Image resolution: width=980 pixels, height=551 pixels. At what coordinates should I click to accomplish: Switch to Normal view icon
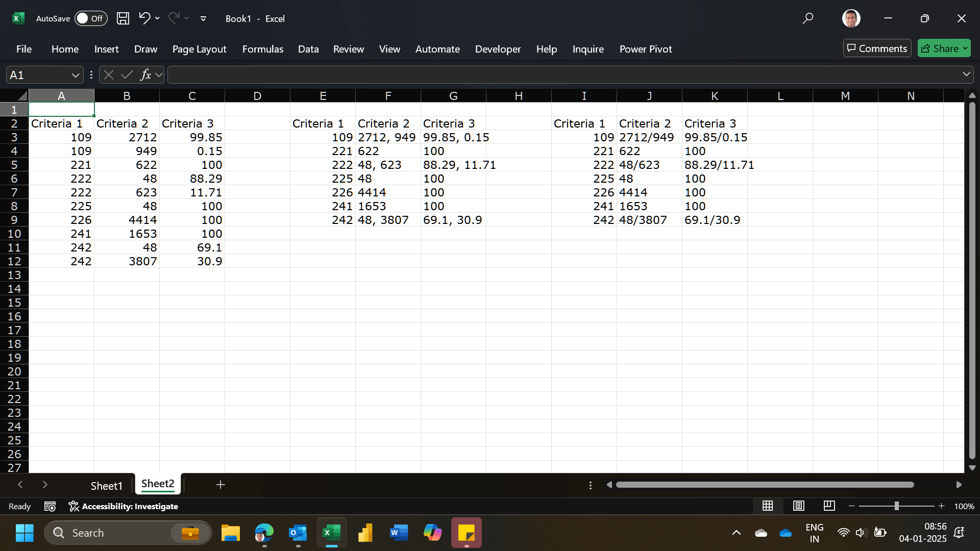[768, 506]
